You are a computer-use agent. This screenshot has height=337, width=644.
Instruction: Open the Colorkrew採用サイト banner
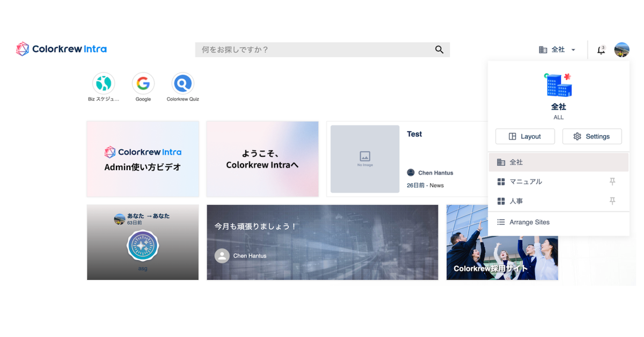point(502,242)
